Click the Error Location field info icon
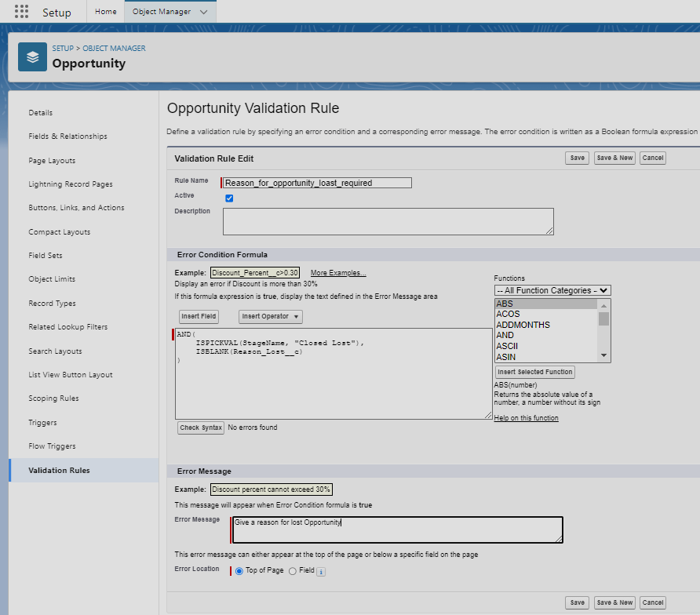Viewport: 700px width, 615px height. [x=321, y=572]
